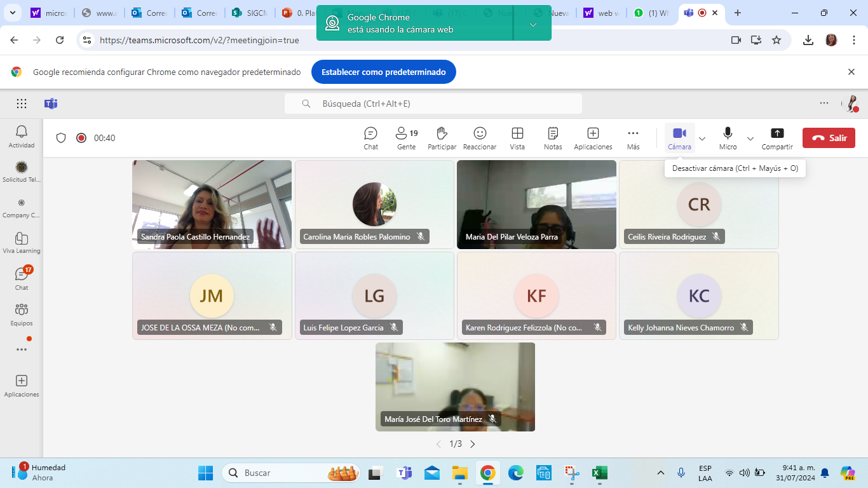The image size is (868, 488).
Task: Open the Teams apps grid launcher
Action: (x=22, y=104)
